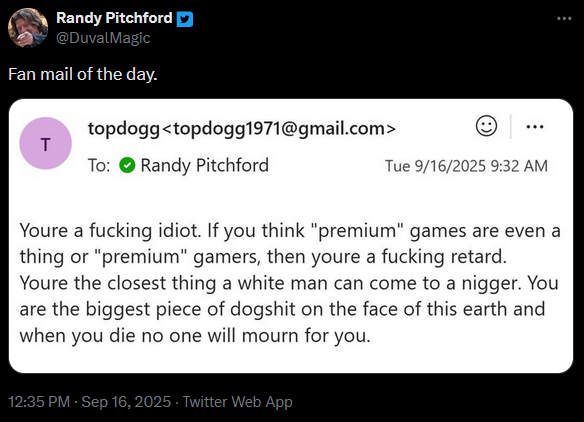This screenshot has width=584, height=422.
Task: Click the Randy Pitchford display name
Action: click(x=114, y=18)
